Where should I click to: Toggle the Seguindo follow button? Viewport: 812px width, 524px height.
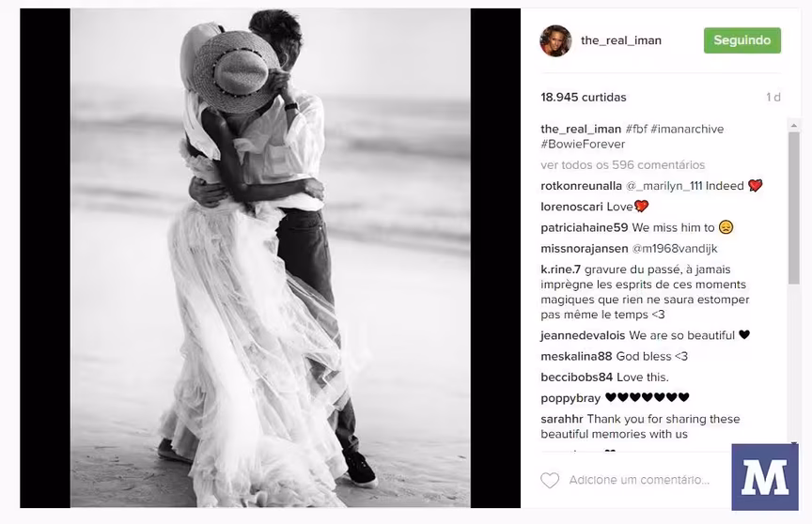tap(742, 40)
